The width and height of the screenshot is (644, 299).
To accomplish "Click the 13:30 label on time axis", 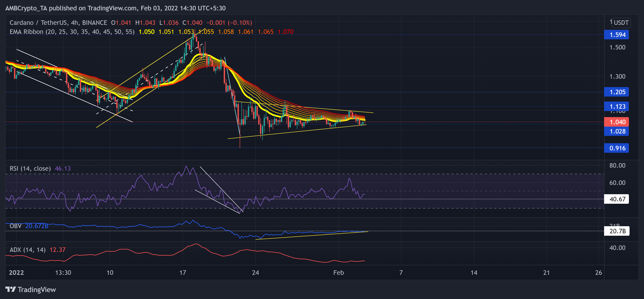I will click(x=63, y=272).
